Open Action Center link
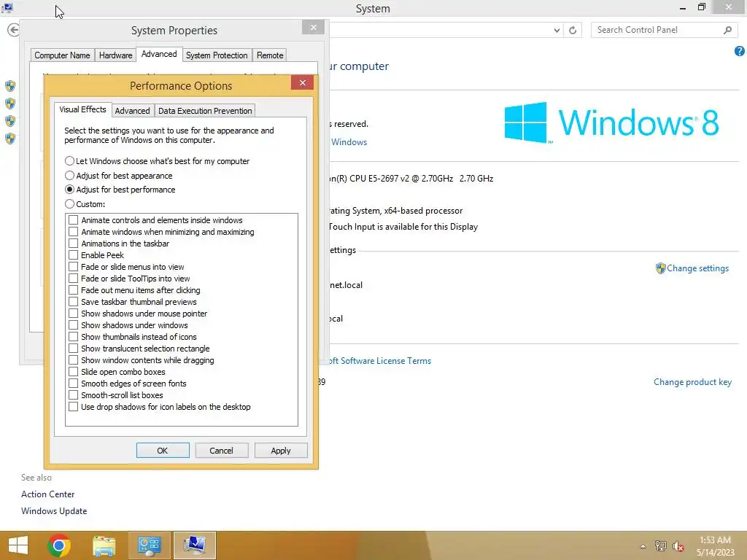The width and height of the screenshot is (747, 560). click(x=47, y=494)
